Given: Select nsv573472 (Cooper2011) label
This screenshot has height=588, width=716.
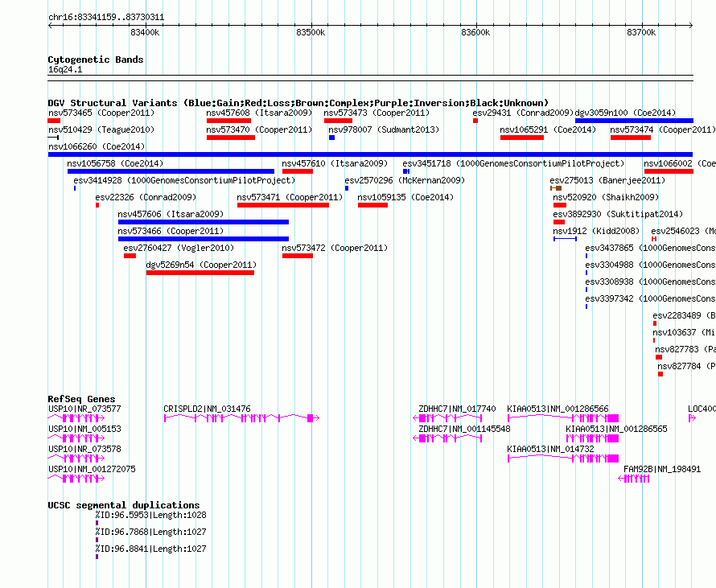Looking at the screenshot, I should coord(335,248).
